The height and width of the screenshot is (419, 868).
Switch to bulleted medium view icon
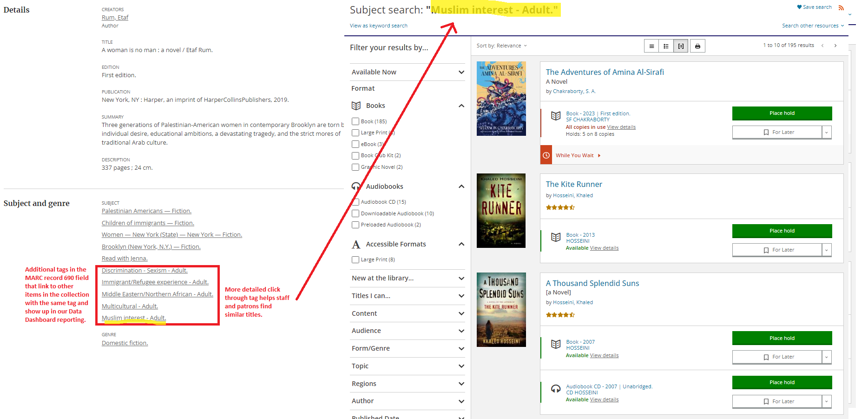(x=666, y=46)
